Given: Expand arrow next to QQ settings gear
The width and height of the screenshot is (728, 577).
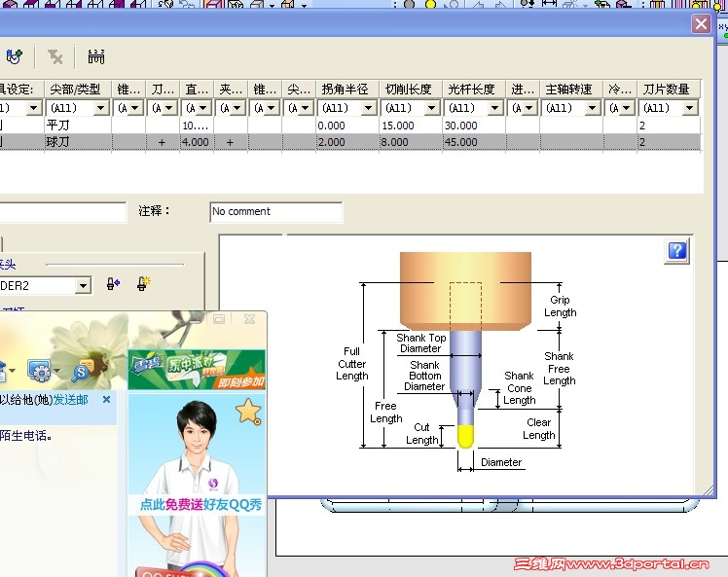Looking at the screenshot, I should [56, 371].
